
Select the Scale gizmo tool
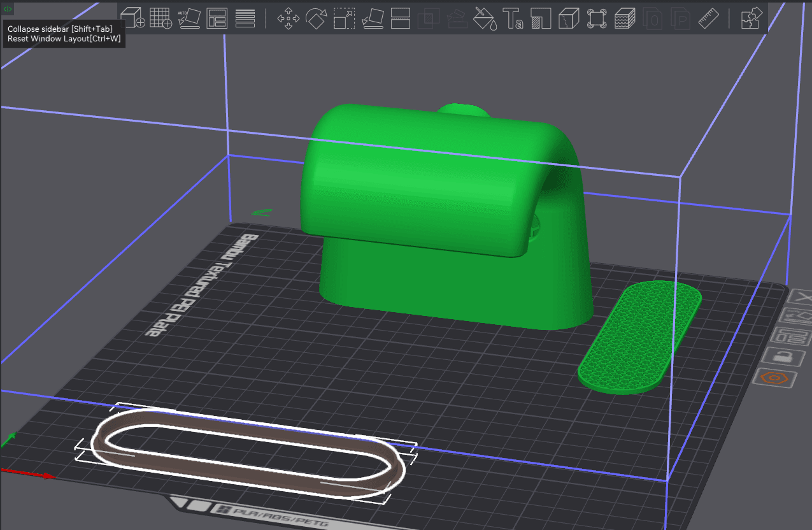pyautogui.click(x=345, y=18)
